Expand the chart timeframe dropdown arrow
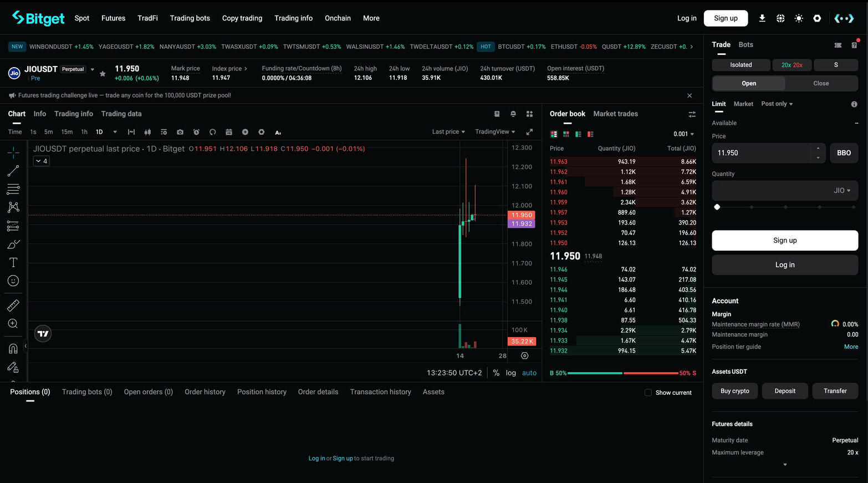Screen dimensions: 868x483 115,132
